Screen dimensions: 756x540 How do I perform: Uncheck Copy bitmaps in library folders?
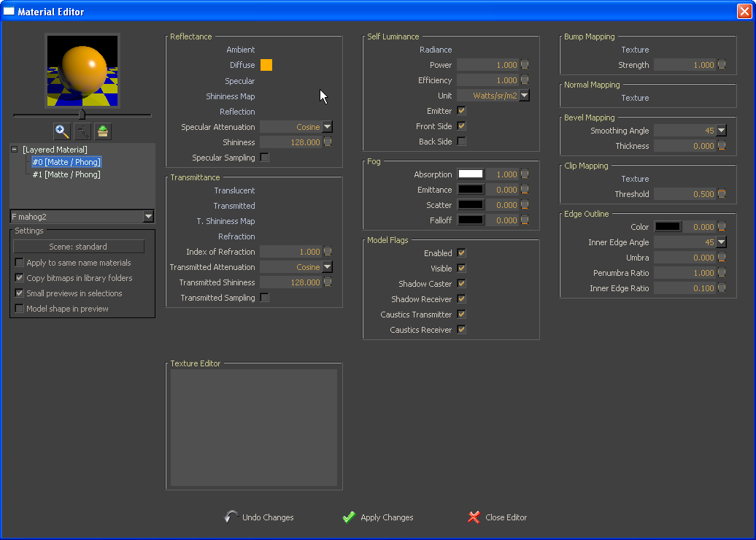pos(19,278)
